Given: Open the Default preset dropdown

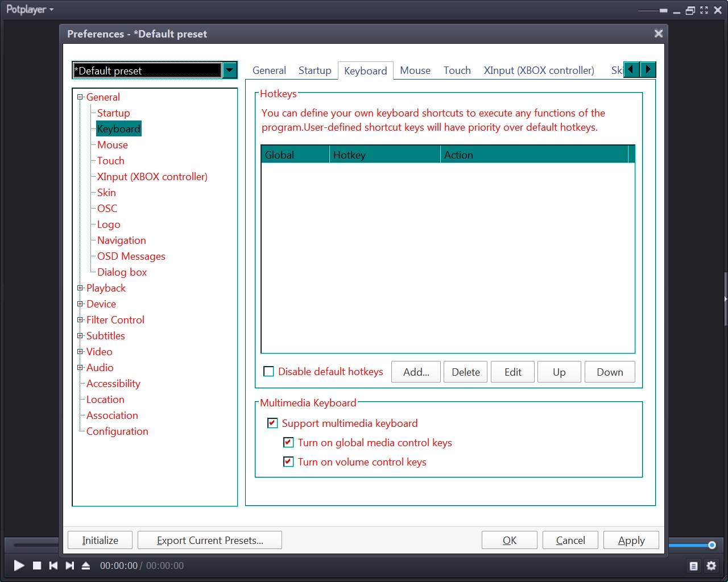Looking at the screenshot, I should pyautogui.click(x=230, y=70).
